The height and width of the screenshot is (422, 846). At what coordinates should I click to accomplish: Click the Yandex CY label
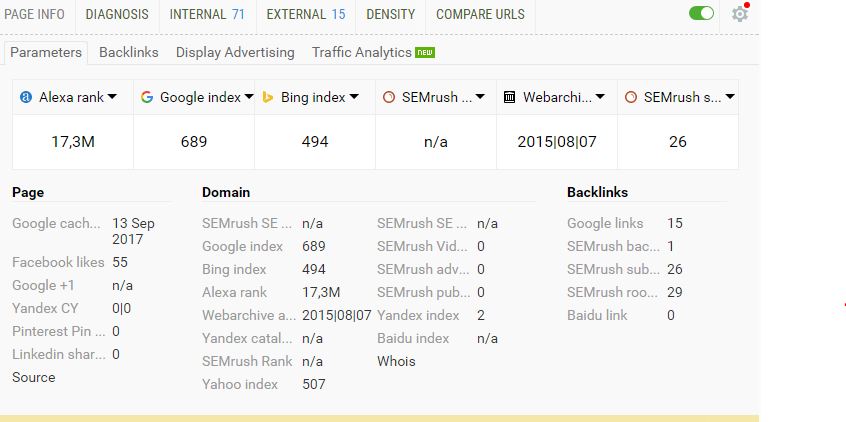45,308
